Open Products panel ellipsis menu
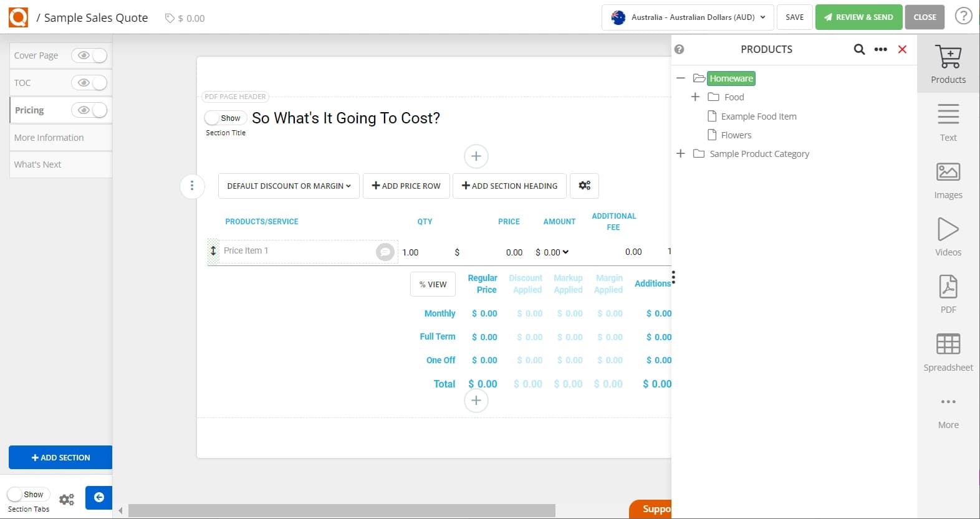Screen dimensions: 980x519 881,49
